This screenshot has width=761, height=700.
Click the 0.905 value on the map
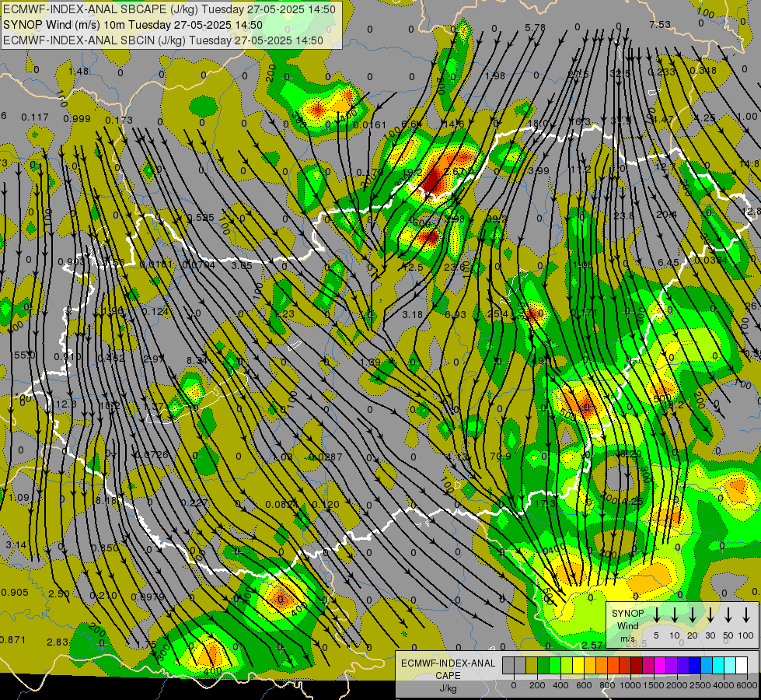click(x=15, y=593)
